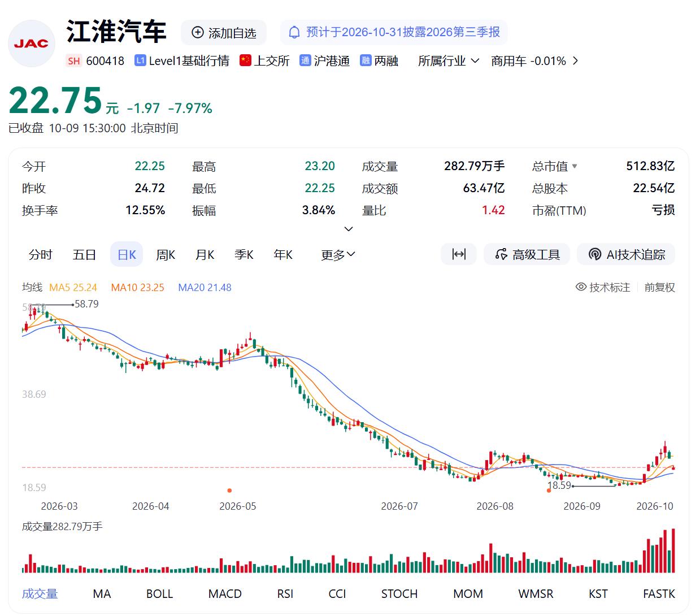Click the stock code 600418
700x616 pixels.
coord(105,61)
